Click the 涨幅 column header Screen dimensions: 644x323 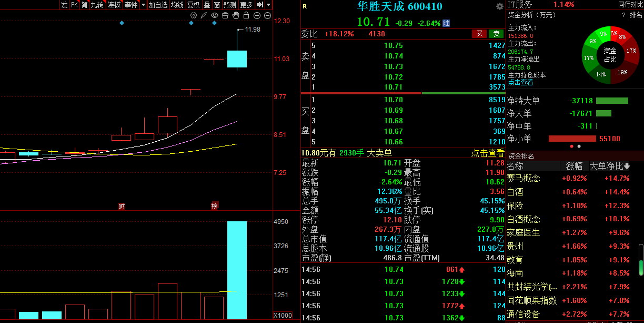[574, 166]
